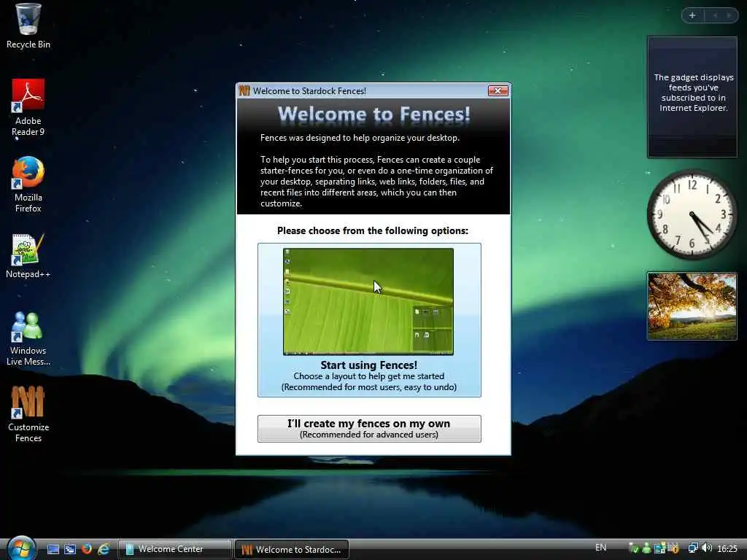Screen dimensions: 747x560
Task: Click the Fences icon in the dialog title bar
Action: tap(244, 90)
